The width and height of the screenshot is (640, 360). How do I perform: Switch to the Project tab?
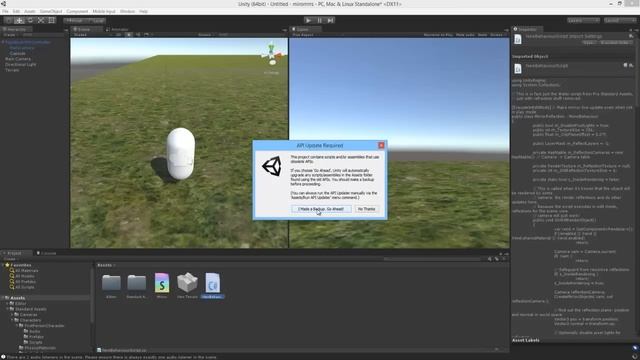click(x=15, y=253)
